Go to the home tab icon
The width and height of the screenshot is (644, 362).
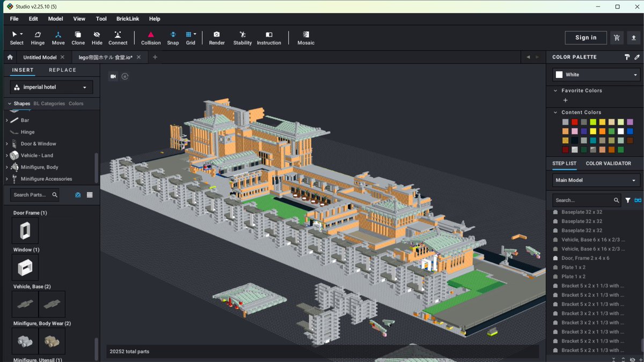tap(10, 57)
